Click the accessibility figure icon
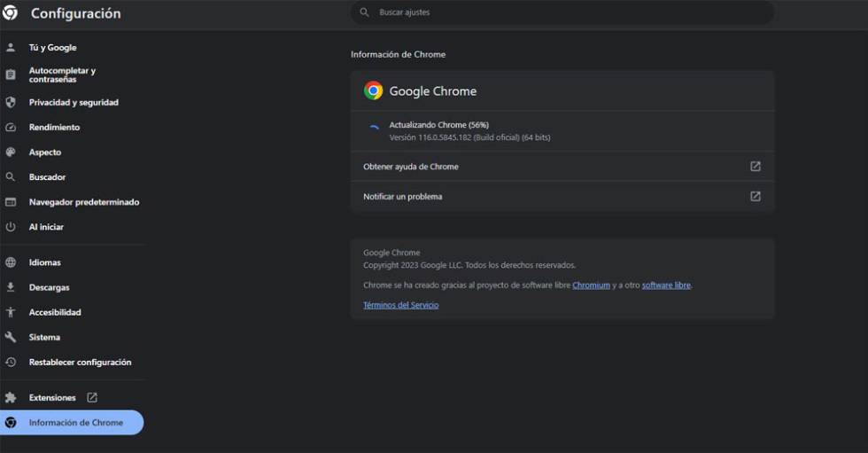 click(x=11, y=312)
